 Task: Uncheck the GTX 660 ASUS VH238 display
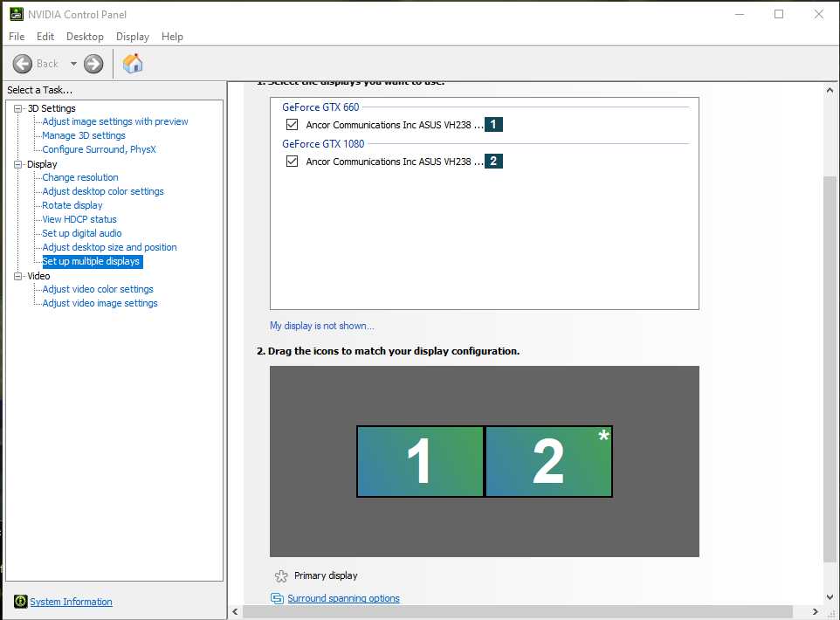coord(292,124)
